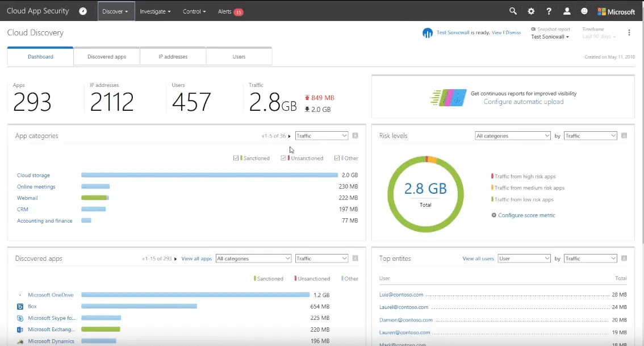The height and width of the screenshot is (346, 644).
Task: Open the settings gear icon
Action: pos(531,11)
